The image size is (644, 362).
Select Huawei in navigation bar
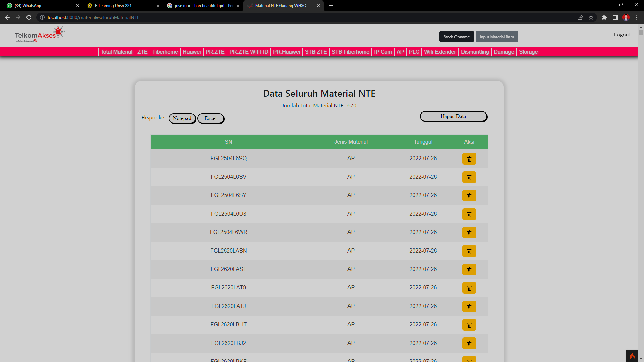pyautogui.click(x=192, y=52)
